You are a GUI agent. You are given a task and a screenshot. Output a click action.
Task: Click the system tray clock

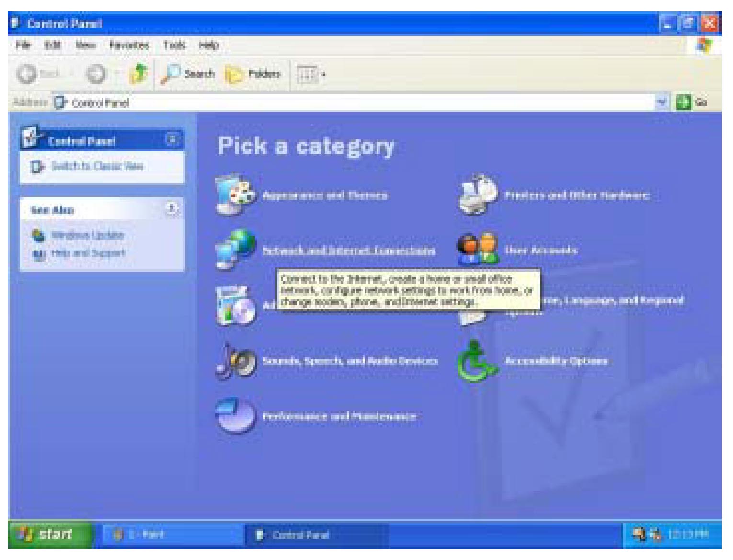tap(688, 535)
